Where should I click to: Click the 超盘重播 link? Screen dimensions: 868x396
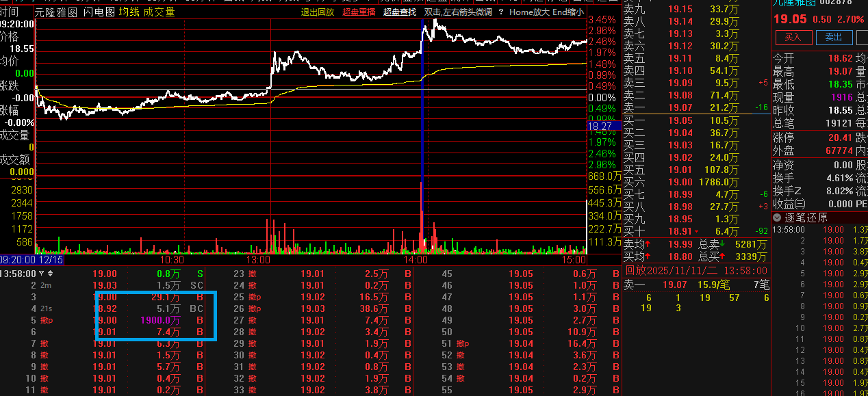[x=359, y=12]
